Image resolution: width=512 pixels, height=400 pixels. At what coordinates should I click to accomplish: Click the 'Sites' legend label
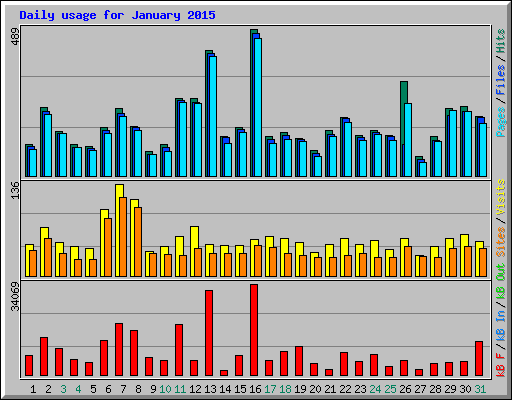tap(500, 242)
